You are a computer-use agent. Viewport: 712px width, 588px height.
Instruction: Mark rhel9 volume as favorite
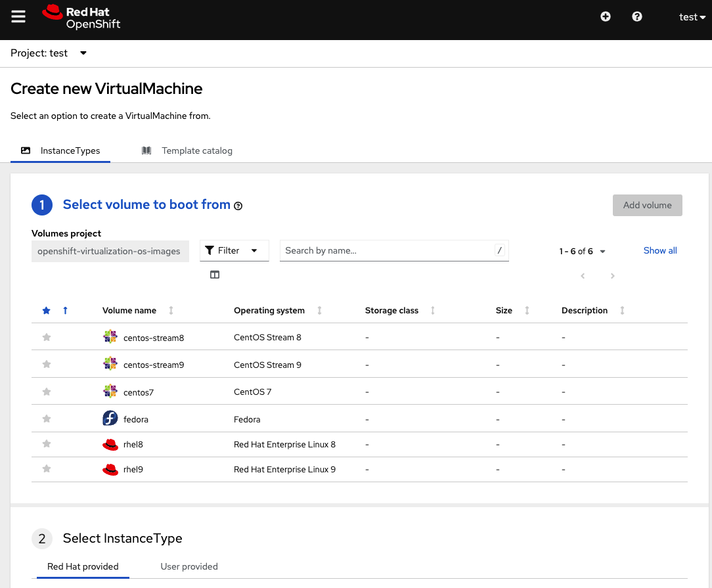point(47,469)
